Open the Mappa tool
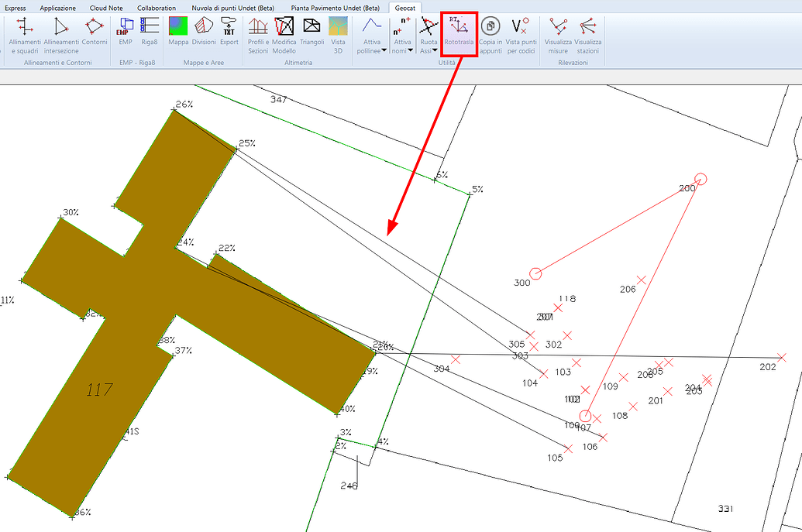Viewport: 802px width, 532px height. click(178, 31)
